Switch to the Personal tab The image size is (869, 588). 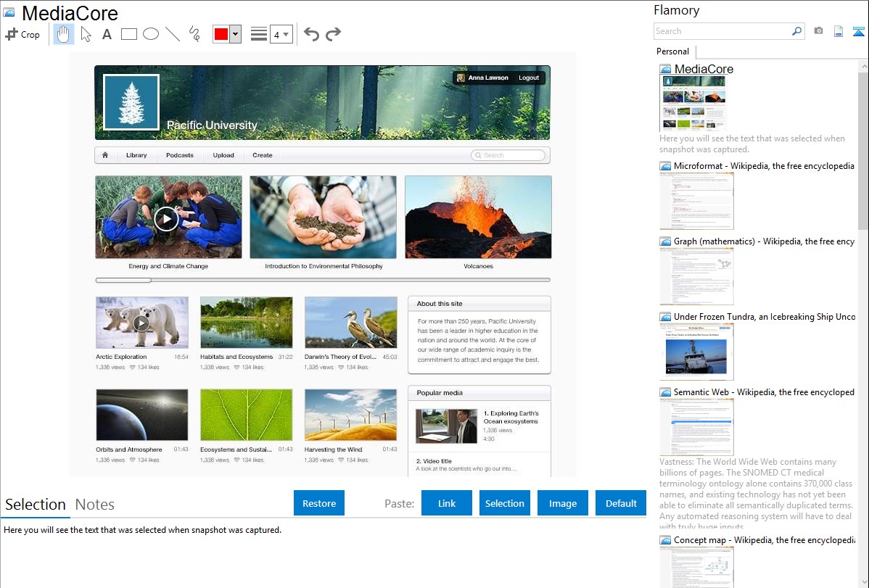pos(672,51)
